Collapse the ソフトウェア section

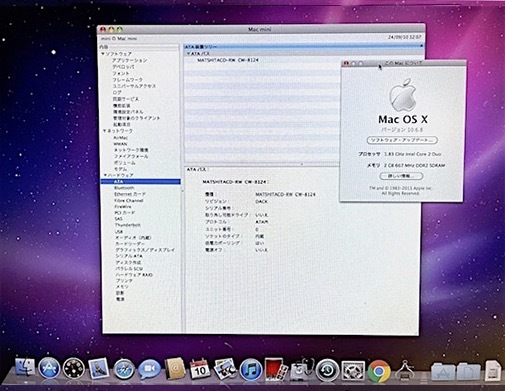pos(103,54)
